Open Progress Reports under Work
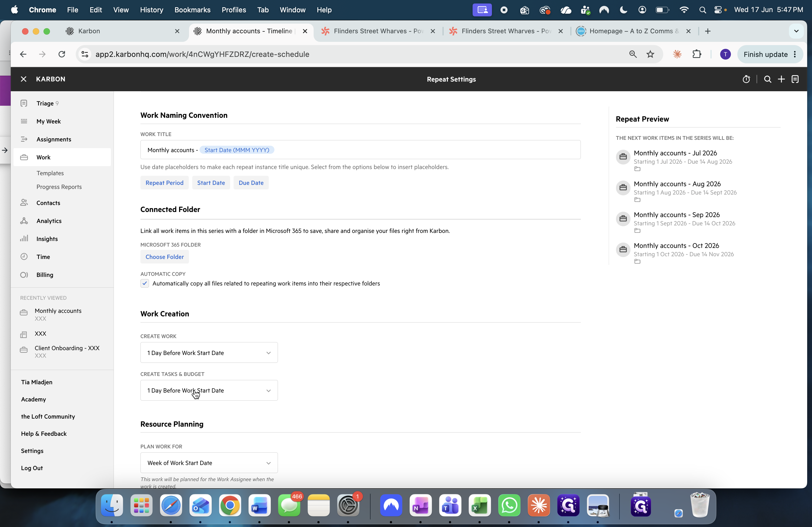Screen dimensions: 812x527 coord(59,187)
